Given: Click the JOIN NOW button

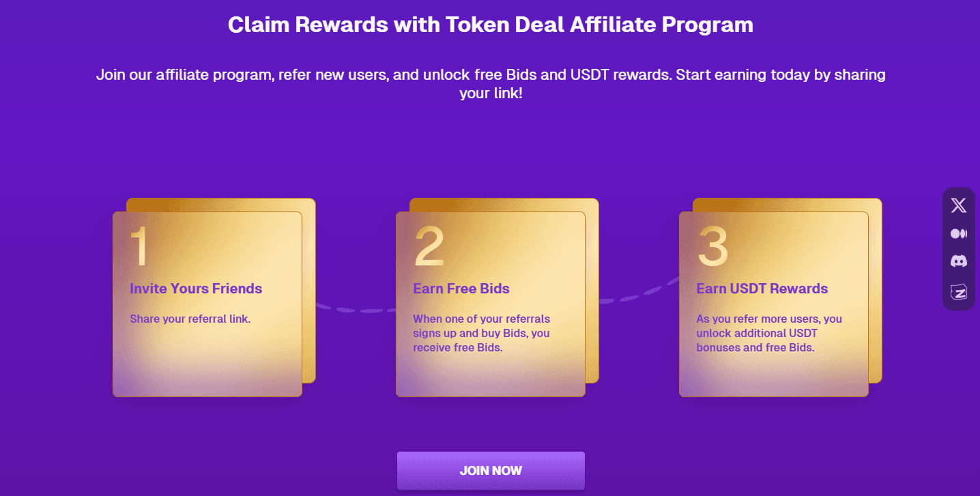Looking at the screenshot, I should [491, 471].
